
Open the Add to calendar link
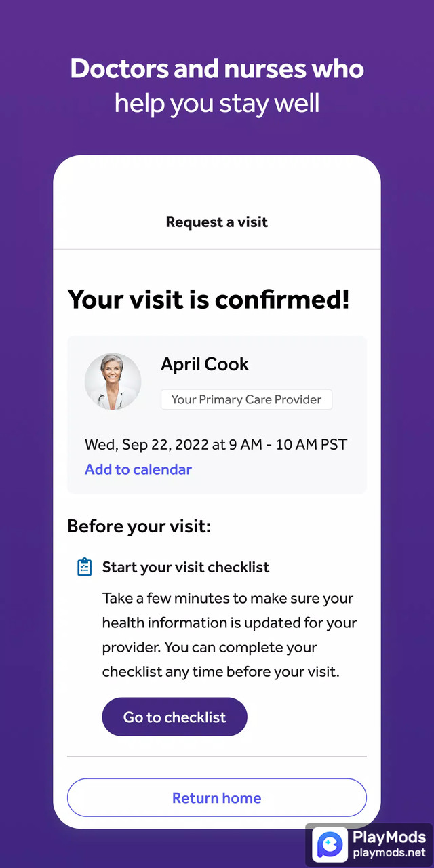pyautogui.click(x=138, y=469)
